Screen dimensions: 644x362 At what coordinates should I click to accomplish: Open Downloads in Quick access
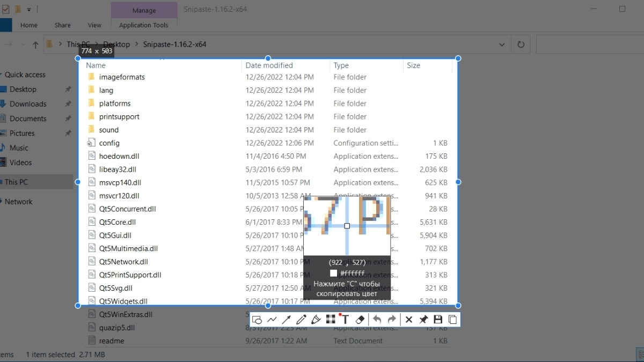[28, 104]
